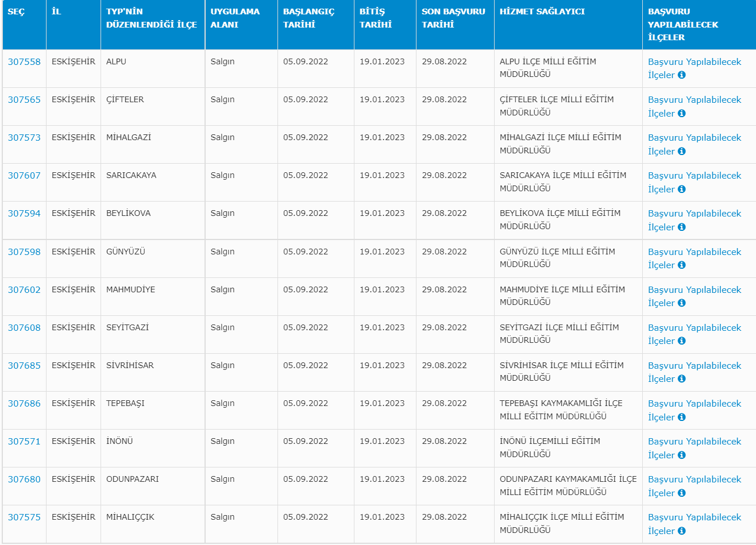Click the info icon in the BEYLİKOVA row

coord(682,227)
